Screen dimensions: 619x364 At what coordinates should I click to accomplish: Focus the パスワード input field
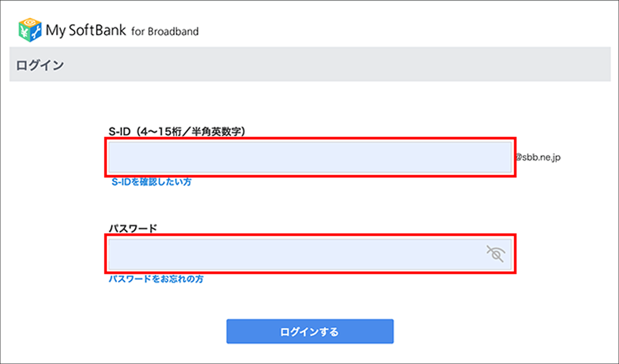(293, 254)
